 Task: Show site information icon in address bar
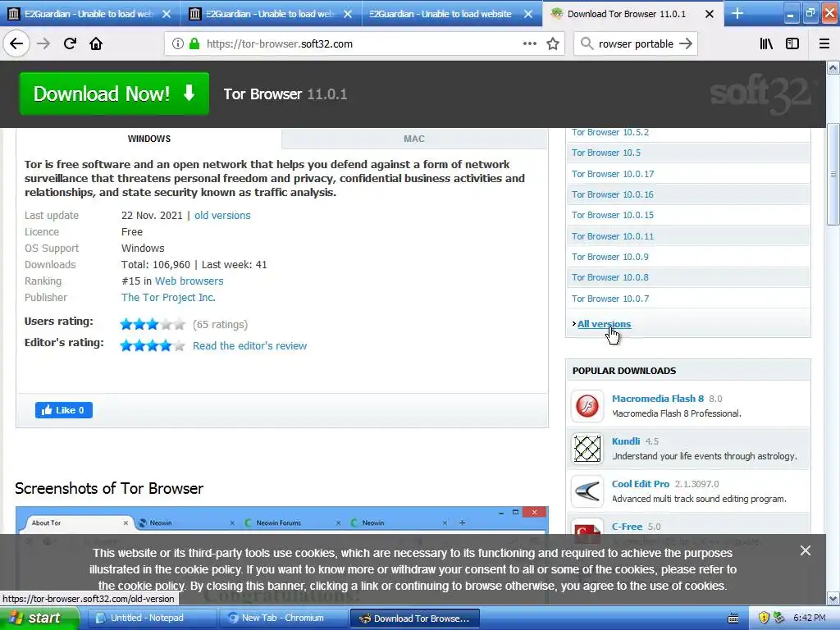coord(177,44)
